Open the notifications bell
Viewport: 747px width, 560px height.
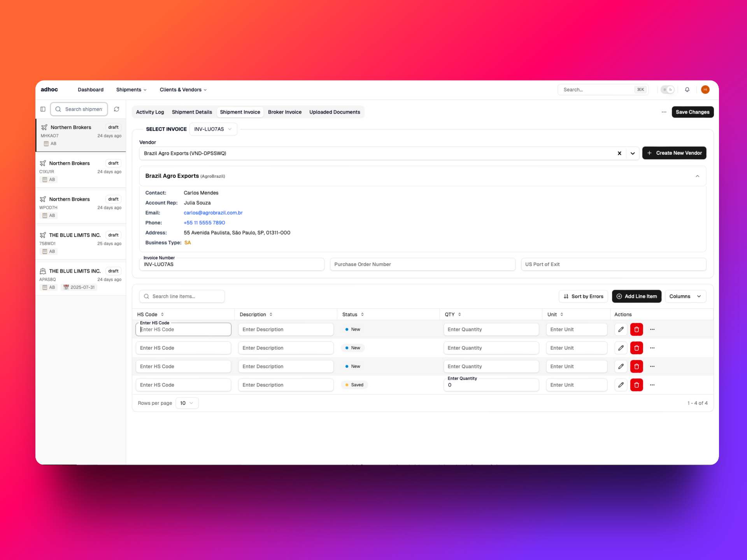tap(687, 89)
